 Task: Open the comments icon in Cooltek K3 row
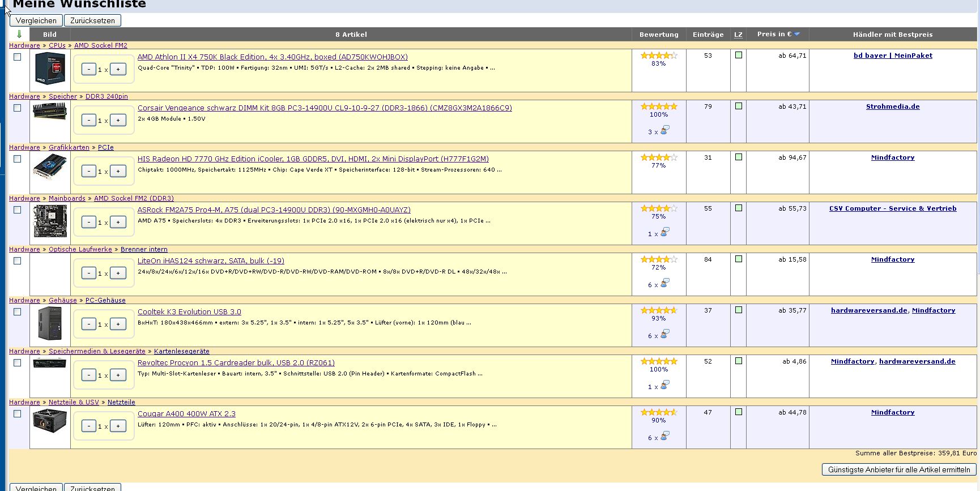click(665, 334)
